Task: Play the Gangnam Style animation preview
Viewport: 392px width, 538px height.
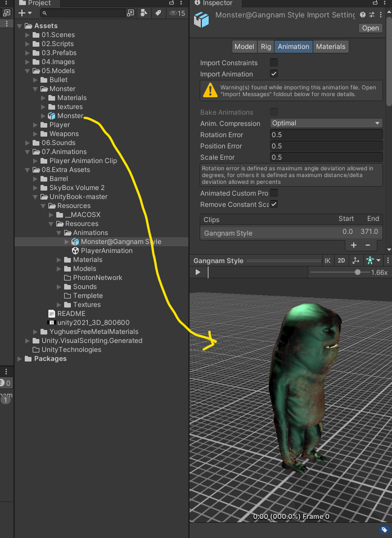Action: (x=198, y=272)
